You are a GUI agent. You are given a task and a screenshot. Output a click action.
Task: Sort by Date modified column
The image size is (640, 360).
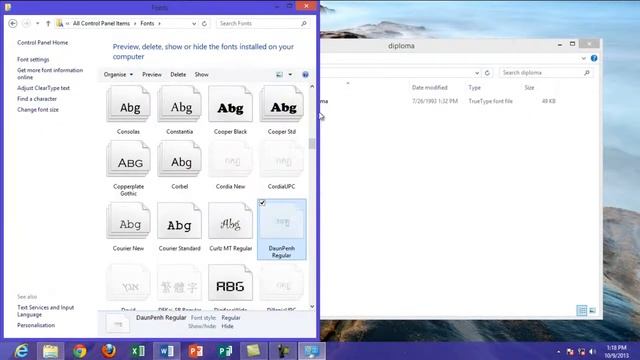(x=430, y=87)
